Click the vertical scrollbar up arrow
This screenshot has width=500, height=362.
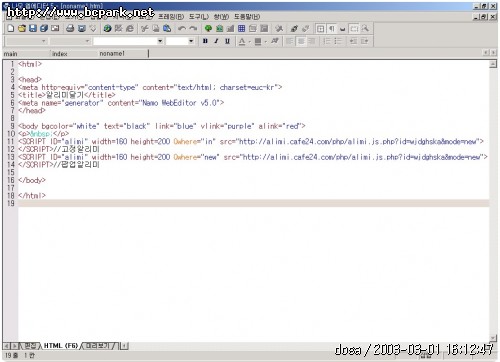[493, 64]
